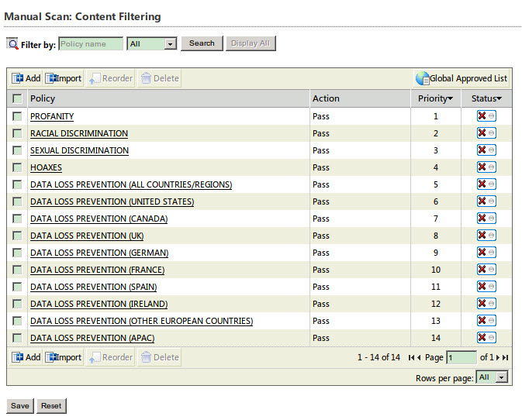522x420 pixels.
Task: Go to the first page arrow
Action: point(411,357)
